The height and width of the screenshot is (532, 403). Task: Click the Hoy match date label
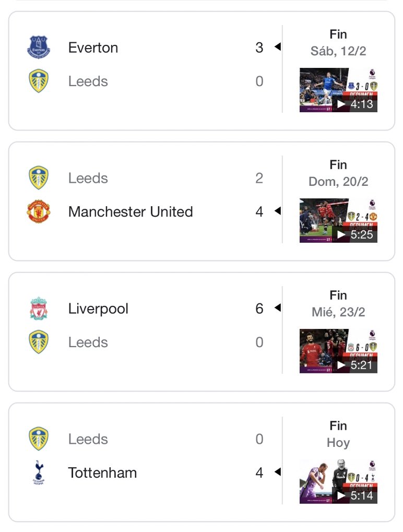338,443
